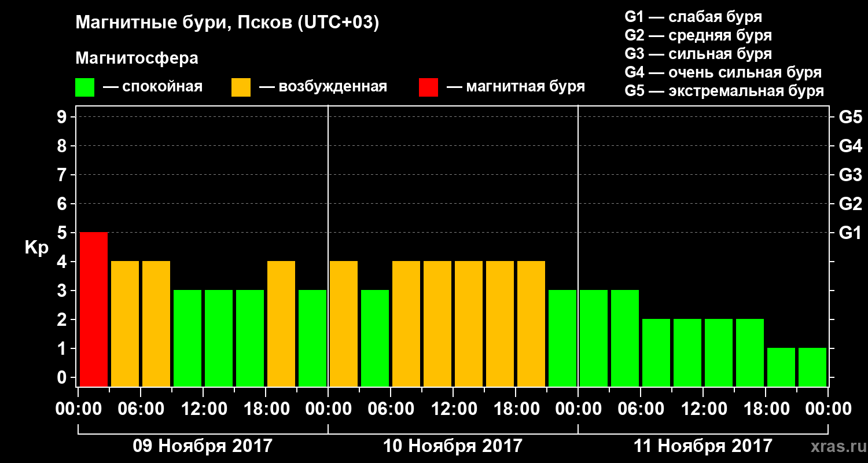868x463 pixels.
Task: Select 09 Ноября green bar starting at 21:00
Action: coord(312,338)
